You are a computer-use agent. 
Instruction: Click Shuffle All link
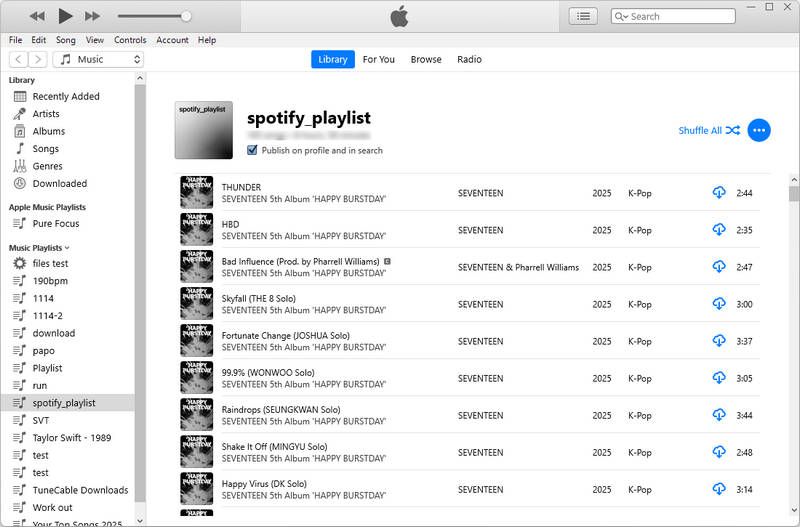pos(709,130)
